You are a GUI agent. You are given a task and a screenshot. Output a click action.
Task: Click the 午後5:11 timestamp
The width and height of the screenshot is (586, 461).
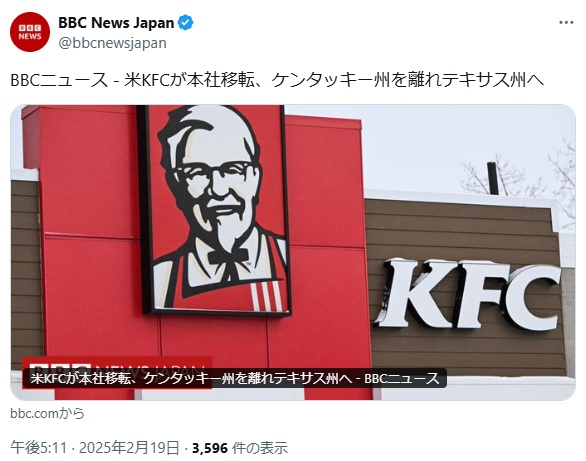38,448
